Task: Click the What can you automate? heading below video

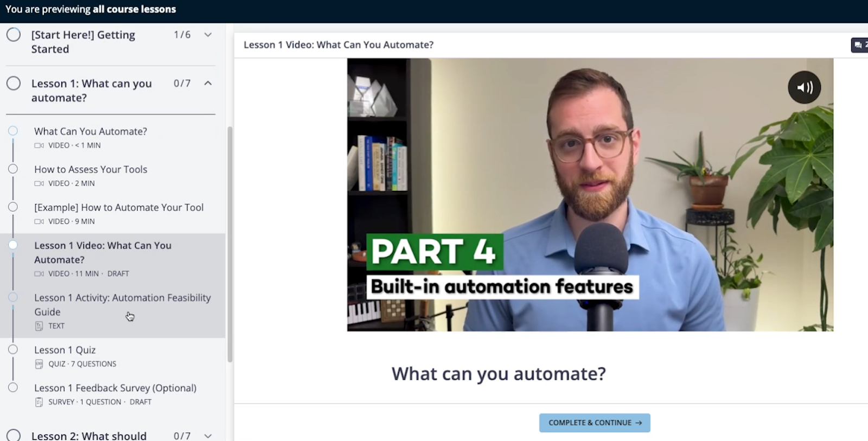Action: 499,374
